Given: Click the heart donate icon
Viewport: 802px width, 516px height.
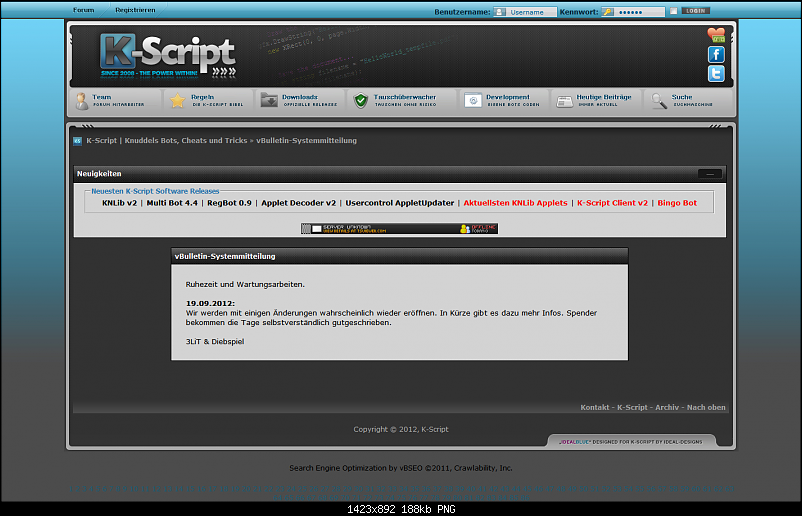Looking at the screenshot, I should (x=716, y=35).
